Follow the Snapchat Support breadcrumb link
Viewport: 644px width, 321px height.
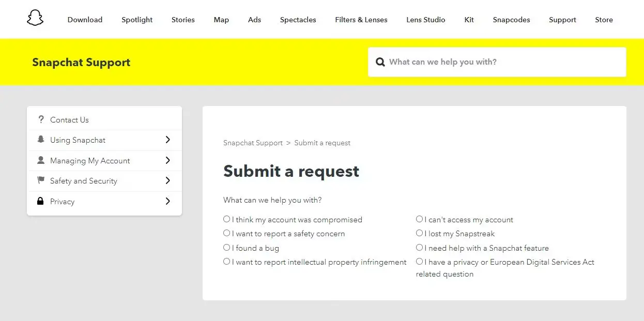pos(253,143)
